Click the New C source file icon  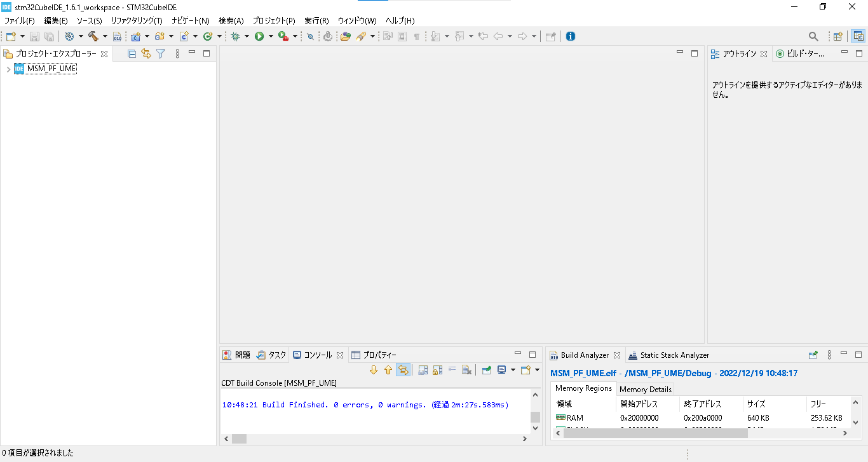click(x=184, y=36)
